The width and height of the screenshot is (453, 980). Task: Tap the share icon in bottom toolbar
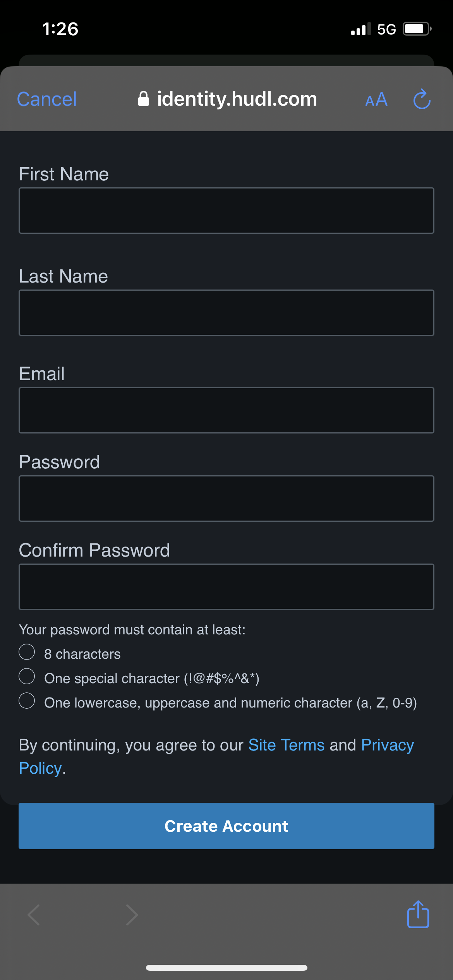(x=418, y=914)
